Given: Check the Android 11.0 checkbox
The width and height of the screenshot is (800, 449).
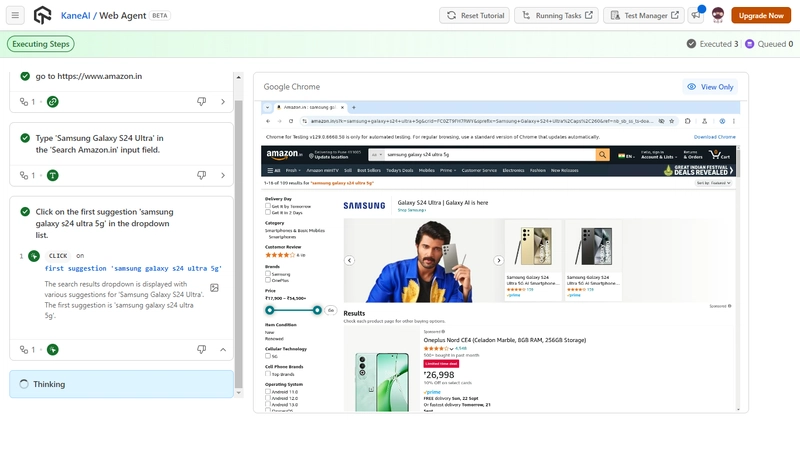Looking at the screenshot, I should tap(268, 391).
